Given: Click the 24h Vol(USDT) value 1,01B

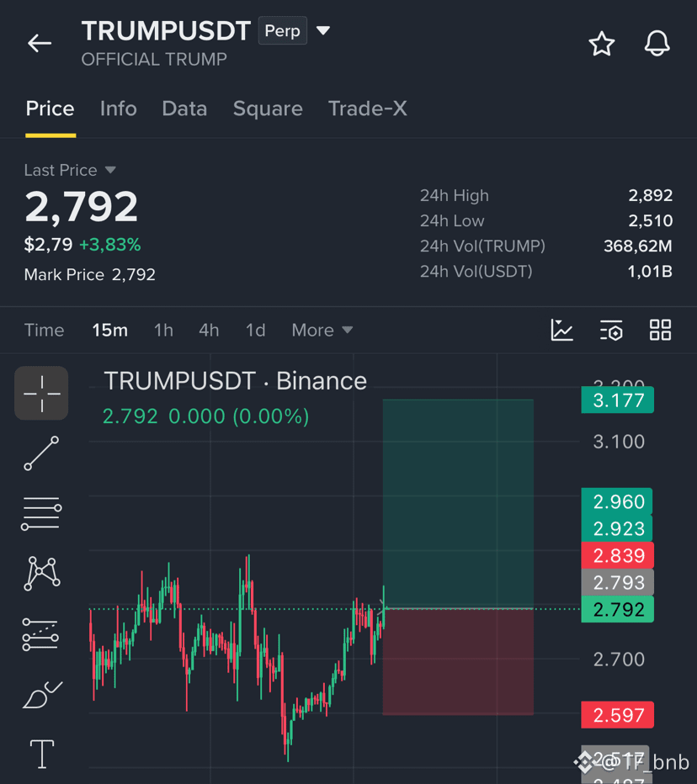Looking at the screenshot, I should click(650, 272).
